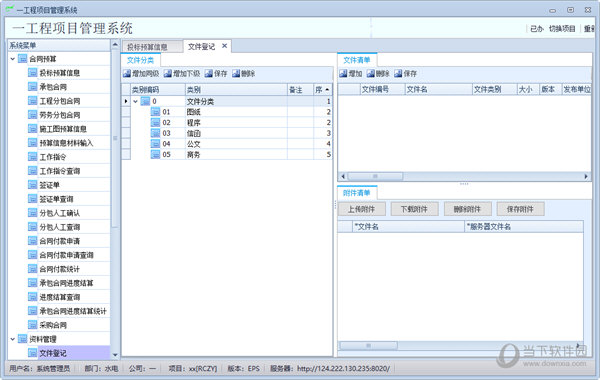Click the 文件编号 column header
Viewport: 600px width, 380px height.
coord(382,89)
